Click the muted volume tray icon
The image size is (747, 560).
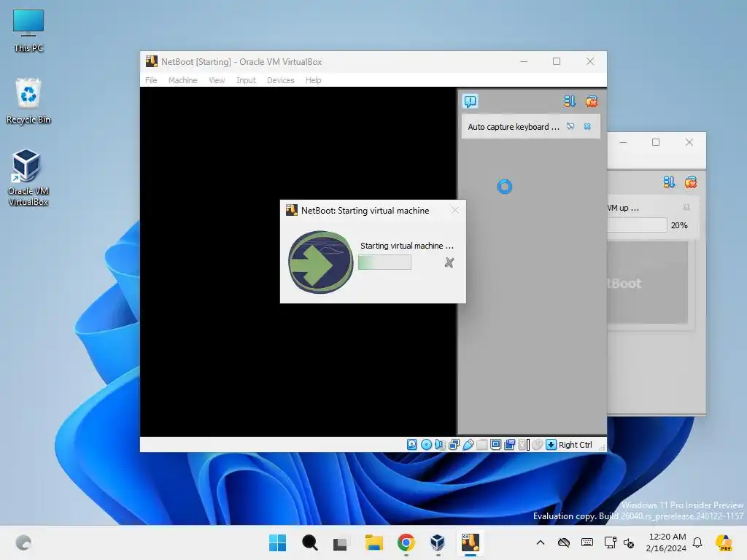coord(629,542)
